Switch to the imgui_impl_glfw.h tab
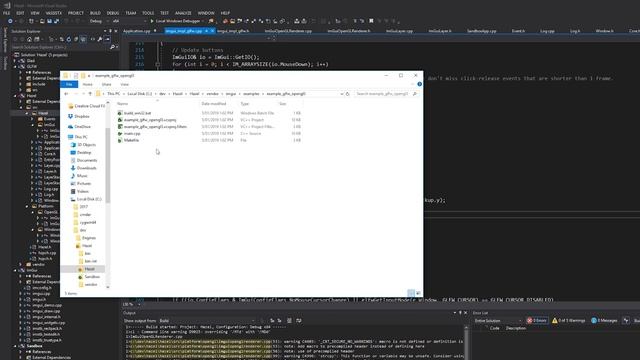Viewport: 640px width, 360px height. (233, 31)
